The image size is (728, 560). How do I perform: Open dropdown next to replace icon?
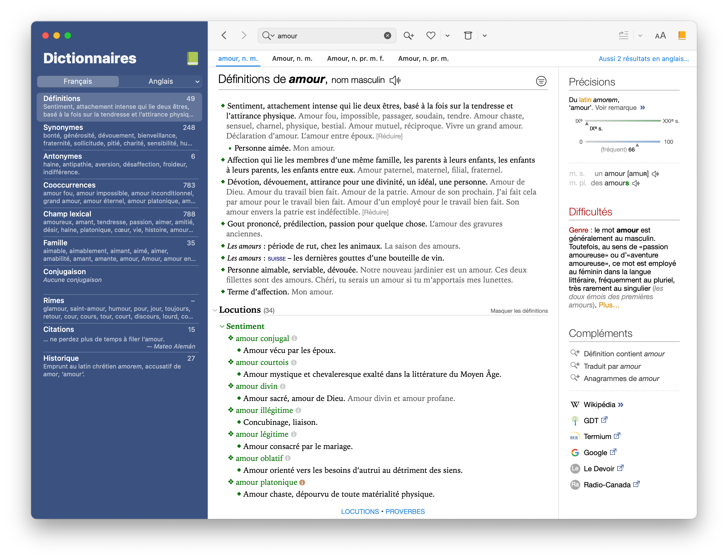(x=640, y=36)
